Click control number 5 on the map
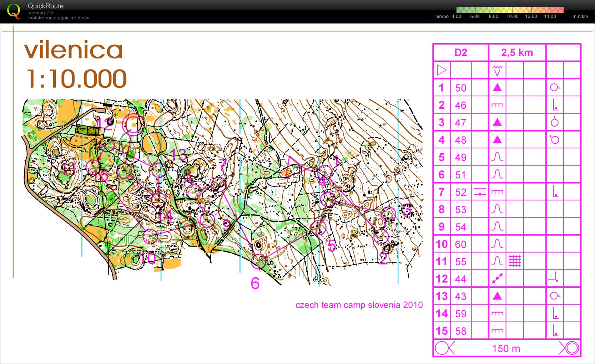Image resolution: width=595 pixels, height=364 pixels. click(x=332, y=246)
